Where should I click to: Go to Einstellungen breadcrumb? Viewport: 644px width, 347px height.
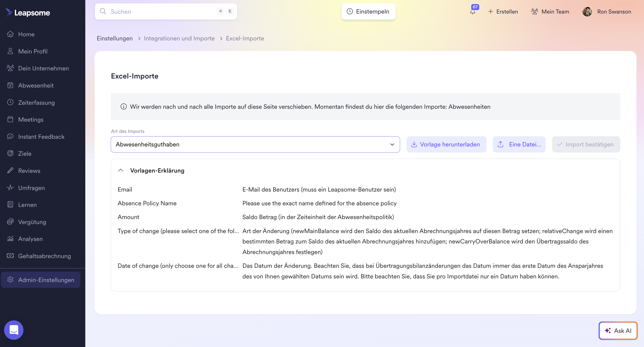coord(114,38)
